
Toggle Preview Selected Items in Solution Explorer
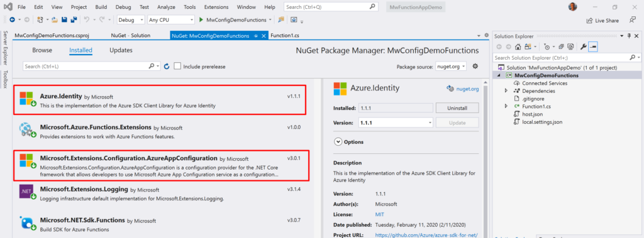(593, 46)
